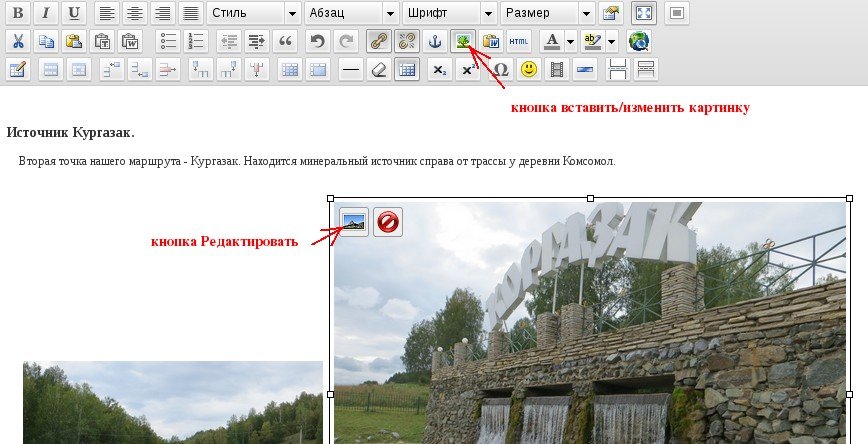Viewport: 868px width, 444px height.
Task: Select the forest photo on the left
Action: [x=172, y=404]
